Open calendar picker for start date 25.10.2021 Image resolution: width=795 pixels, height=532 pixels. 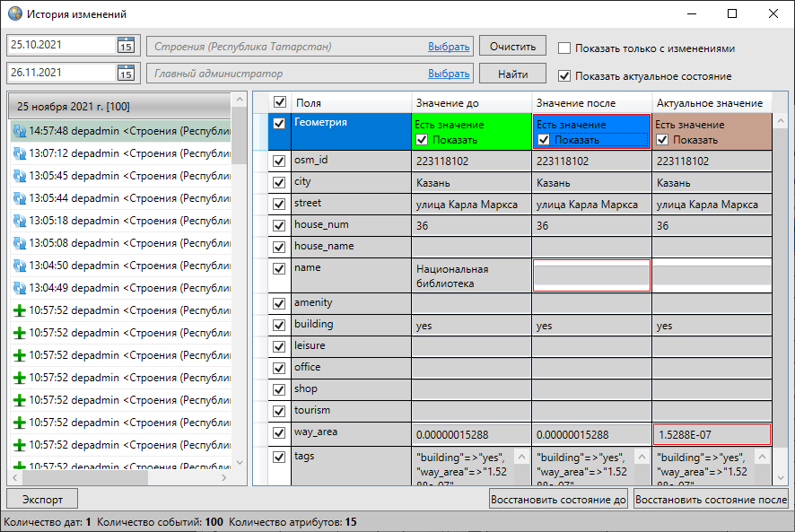(126, 46)
